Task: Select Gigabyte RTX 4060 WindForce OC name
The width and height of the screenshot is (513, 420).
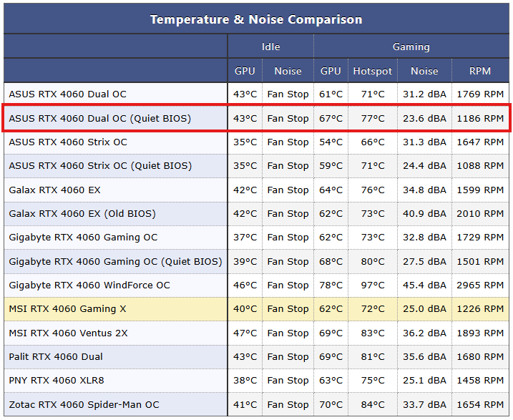Action: pos(89,285)
